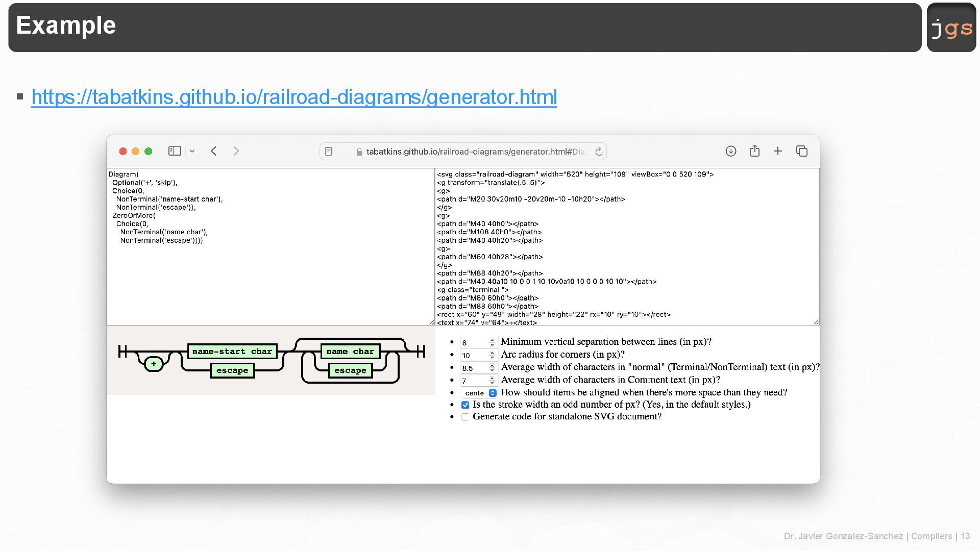The height and width of the screenshot is (551, 980).
Task: Click into the Diagram code text area
Action: (271, 275)
